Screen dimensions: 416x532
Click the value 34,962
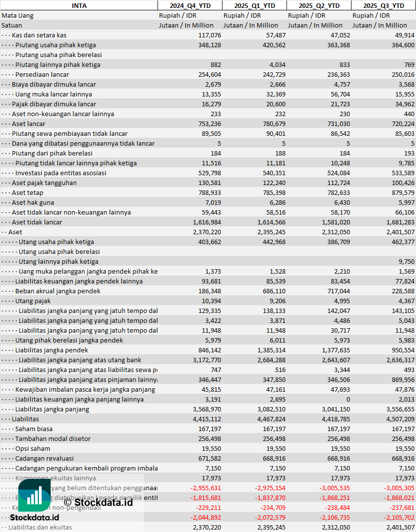pyautogui.click(x=405, y=104)
